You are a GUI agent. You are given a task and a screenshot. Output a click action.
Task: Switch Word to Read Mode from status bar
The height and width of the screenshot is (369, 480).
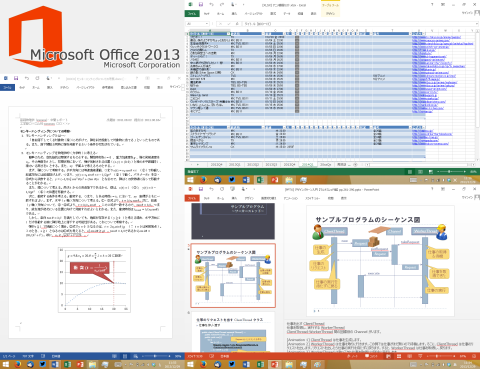(114, 356)
